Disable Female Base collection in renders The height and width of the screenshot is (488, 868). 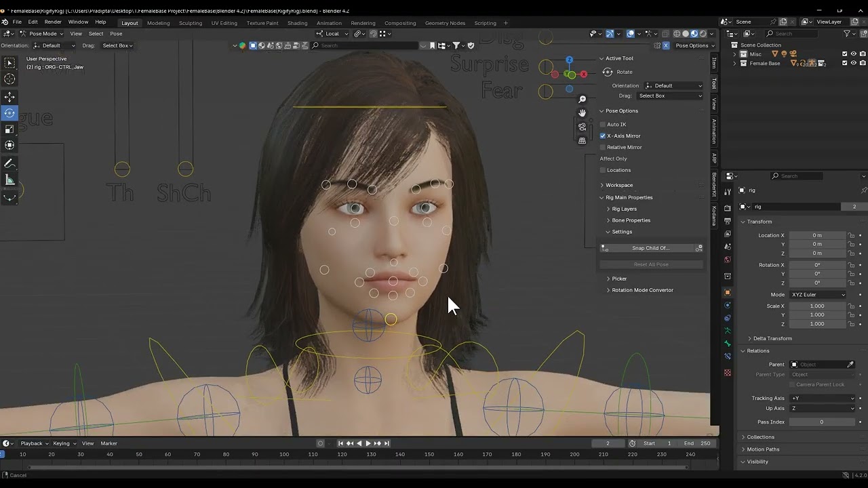coord(862,64)
